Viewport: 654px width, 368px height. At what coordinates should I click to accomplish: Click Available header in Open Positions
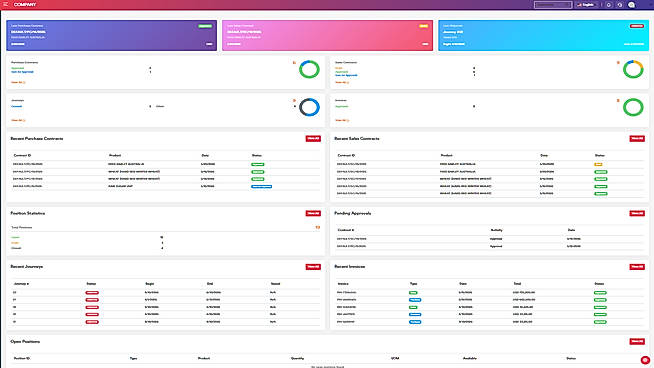[x=470, y=358]
